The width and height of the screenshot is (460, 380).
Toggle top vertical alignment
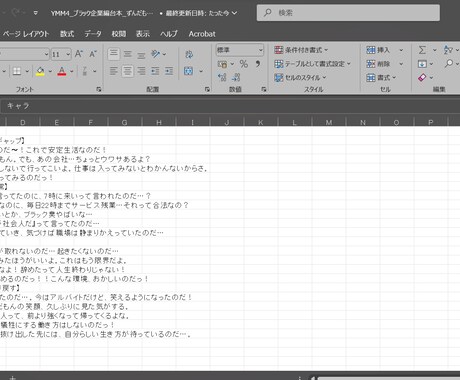(x=114, y=54)
